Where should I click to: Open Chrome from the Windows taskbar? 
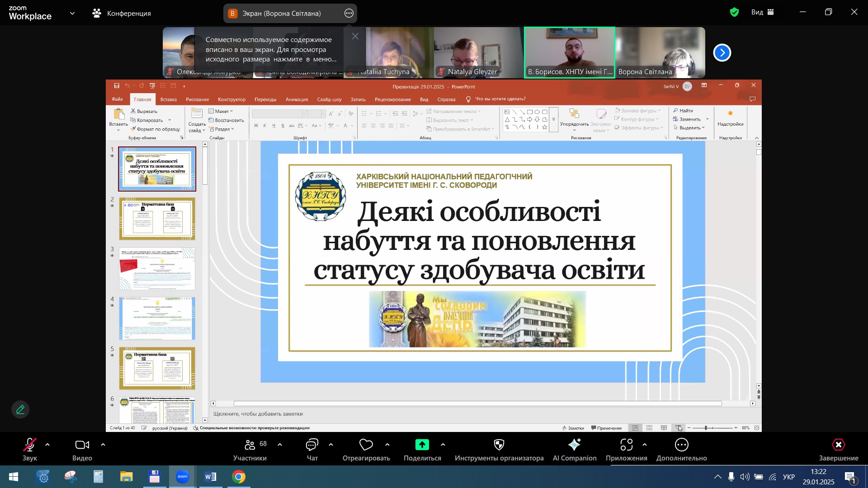pos(239,477)
